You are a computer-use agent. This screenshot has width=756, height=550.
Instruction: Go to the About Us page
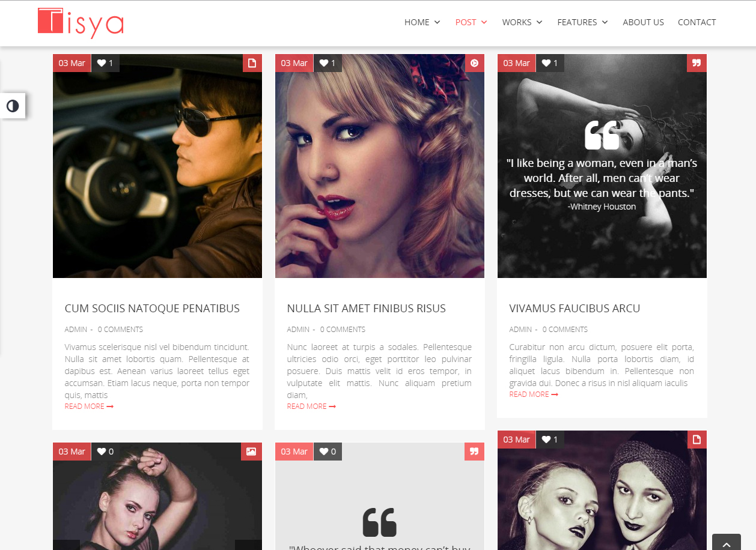(x=643, y=22)
